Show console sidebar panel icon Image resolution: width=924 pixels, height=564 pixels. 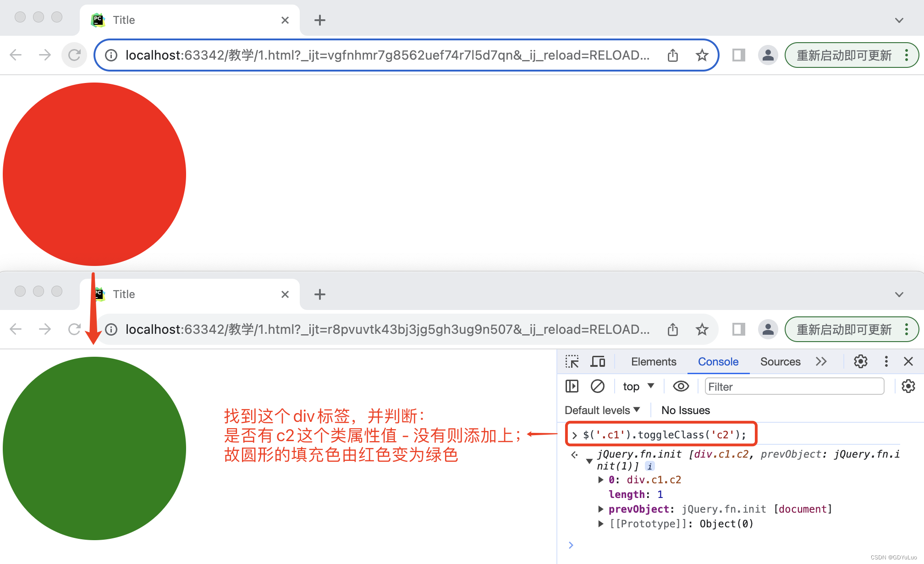pyautogui.click(x=572, y=387)
